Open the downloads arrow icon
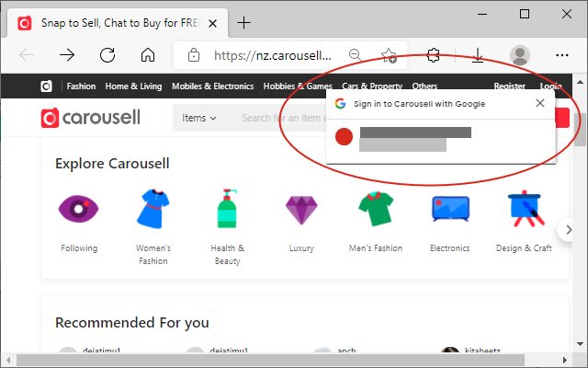This screenshot has height=368, width=588. pyautogui.click(x=478, y=55)
